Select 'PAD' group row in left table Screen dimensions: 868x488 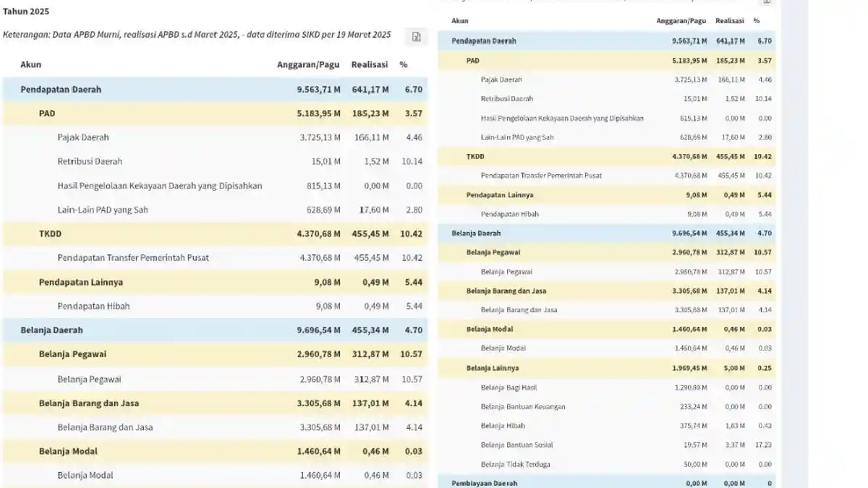[215, 114]
